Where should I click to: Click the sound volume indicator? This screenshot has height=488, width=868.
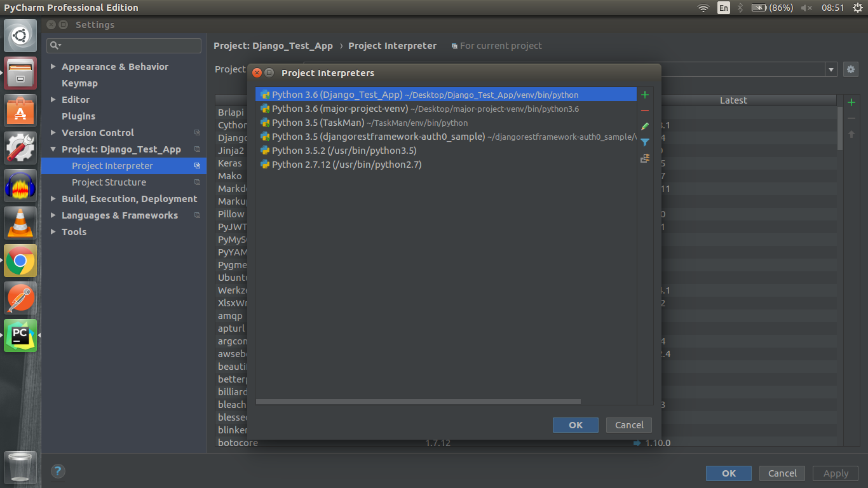pos(806,8)
